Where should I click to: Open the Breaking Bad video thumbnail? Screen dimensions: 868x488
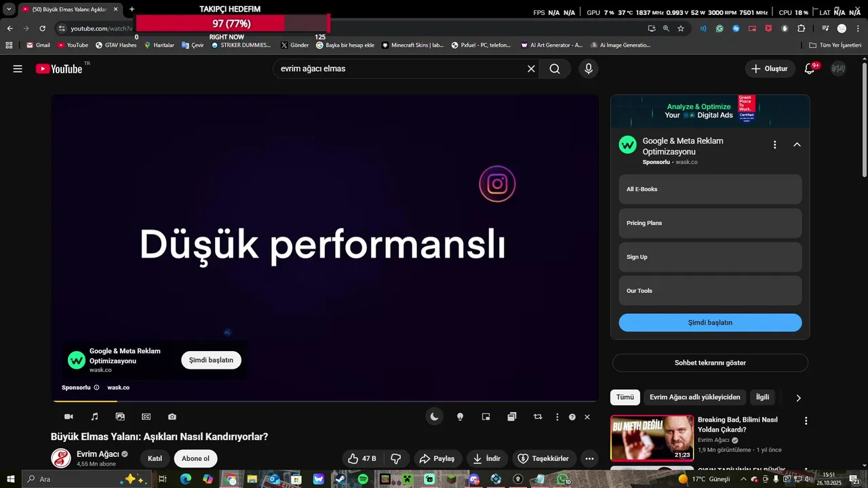point(652,438)
